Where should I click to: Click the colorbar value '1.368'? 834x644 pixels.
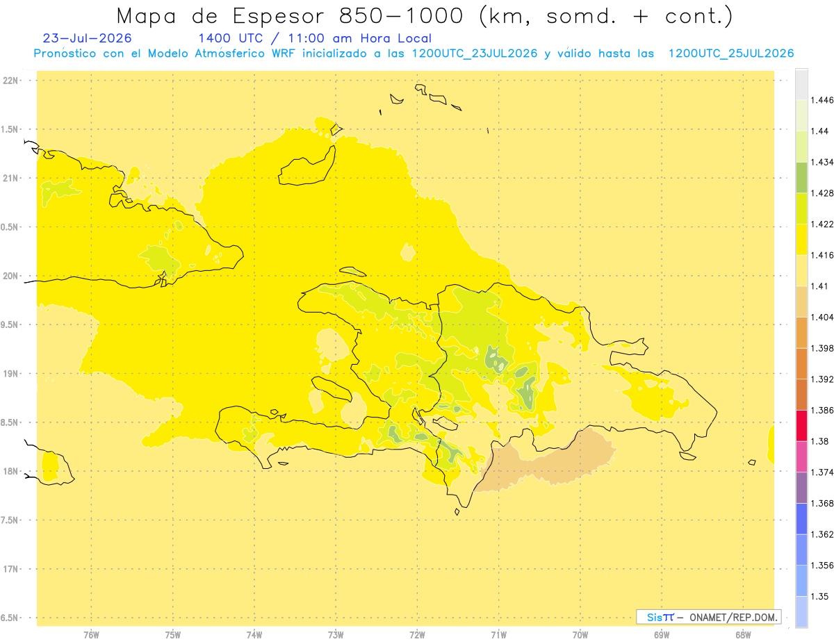point(824,503)
